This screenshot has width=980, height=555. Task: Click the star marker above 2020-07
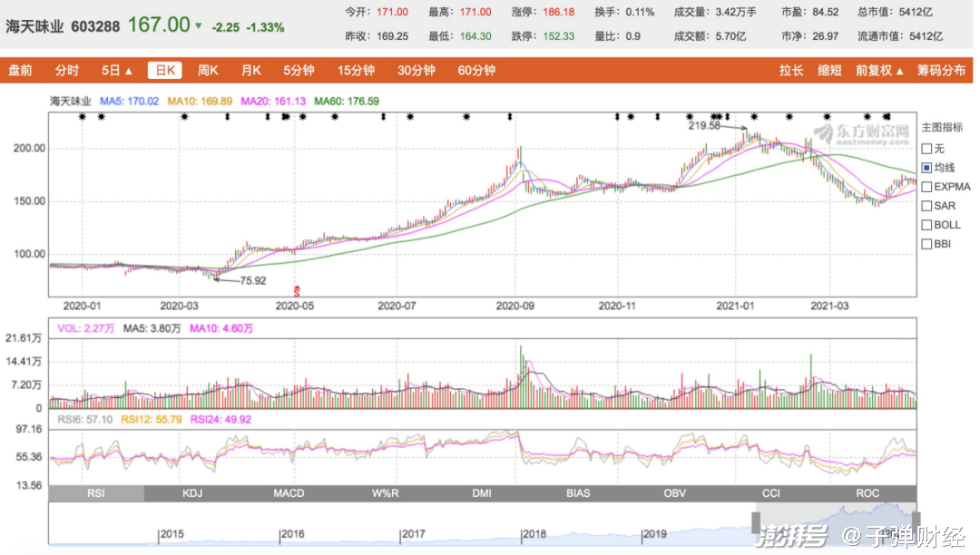410,117
